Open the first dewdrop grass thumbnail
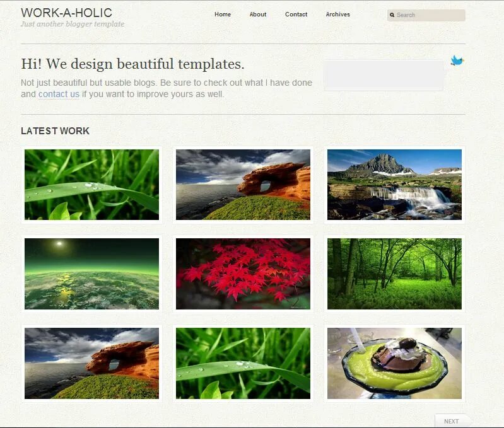504x428 pixels. [x=91, y=185]
